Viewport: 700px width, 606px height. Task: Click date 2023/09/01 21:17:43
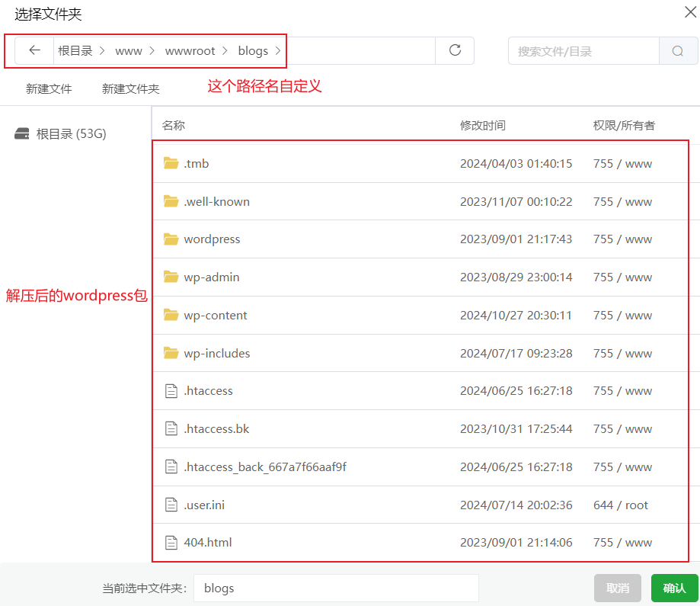[516, 239]
